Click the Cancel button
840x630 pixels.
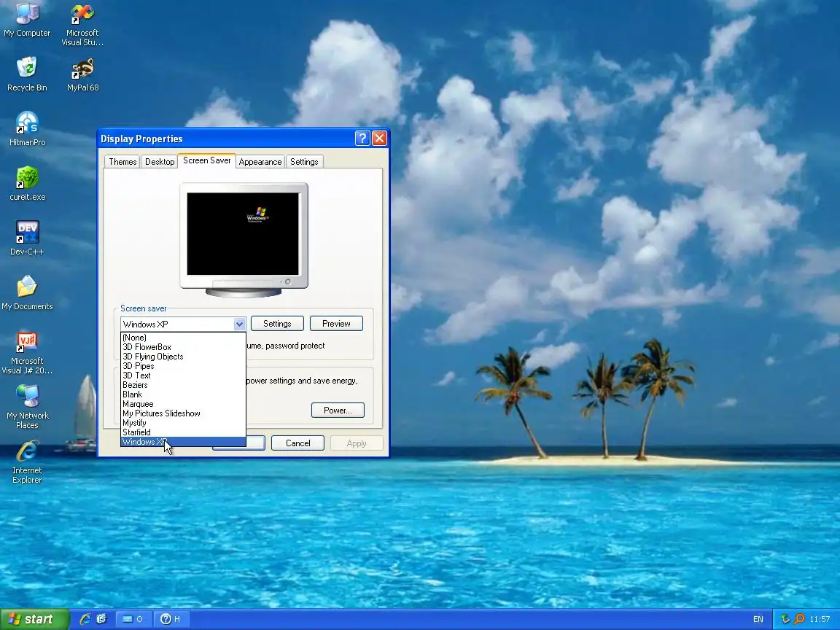(x=297, y=443)
